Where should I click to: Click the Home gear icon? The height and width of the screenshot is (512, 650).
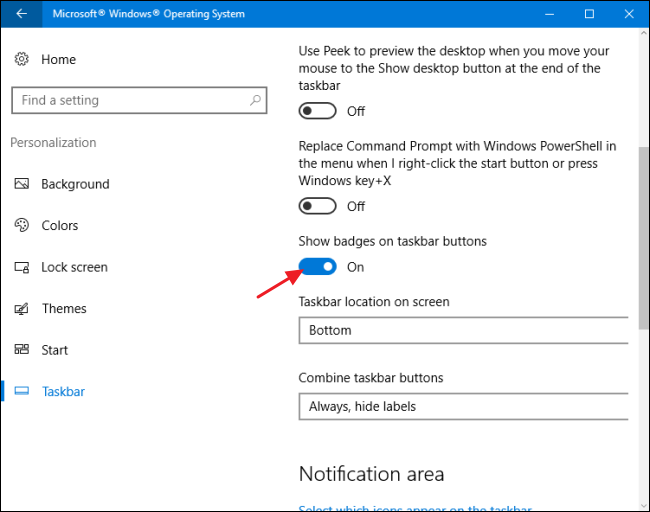(x=22, y=59)
